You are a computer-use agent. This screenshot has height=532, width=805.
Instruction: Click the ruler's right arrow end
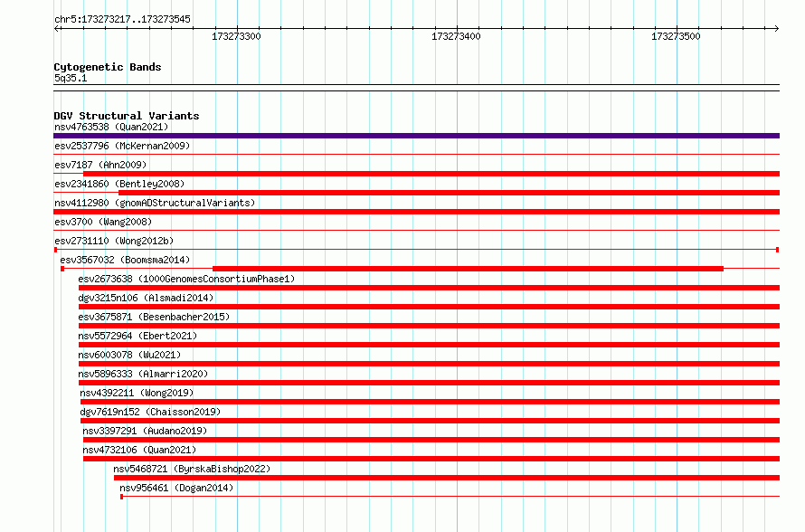(x=776, y=28)
